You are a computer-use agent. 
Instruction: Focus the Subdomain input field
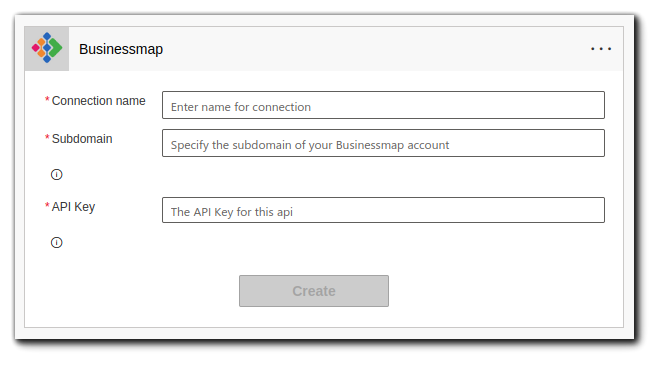pos(383,143)
